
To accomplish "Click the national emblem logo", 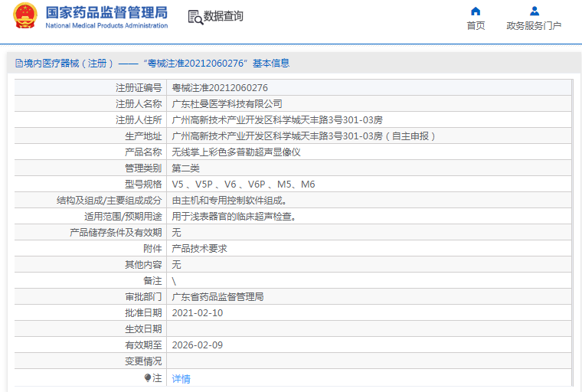I will pos(25,15).
